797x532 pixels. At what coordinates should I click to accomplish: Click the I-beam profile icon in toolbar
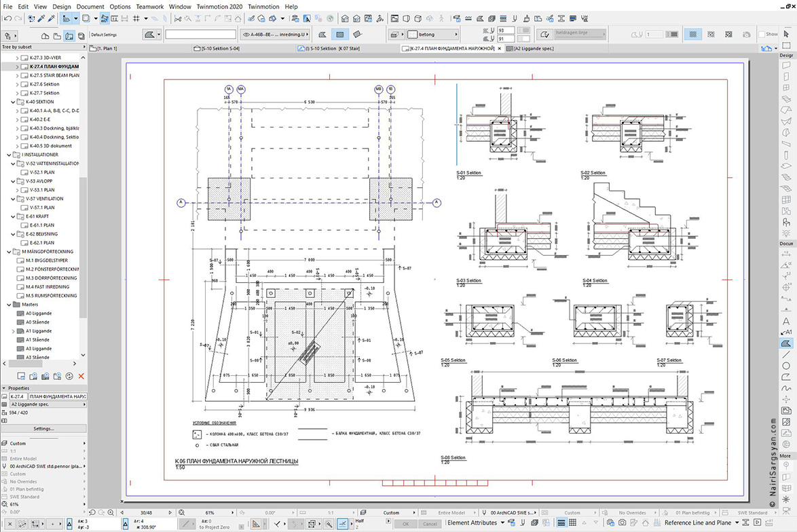[x=561, y=19]
